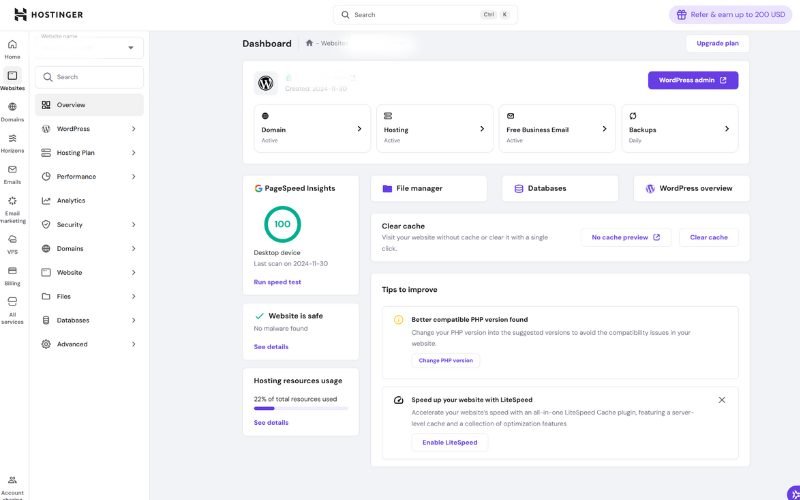800x500 pixels.
Task: Expand the Website sidebar section chevron
Action: coord(133,272)
